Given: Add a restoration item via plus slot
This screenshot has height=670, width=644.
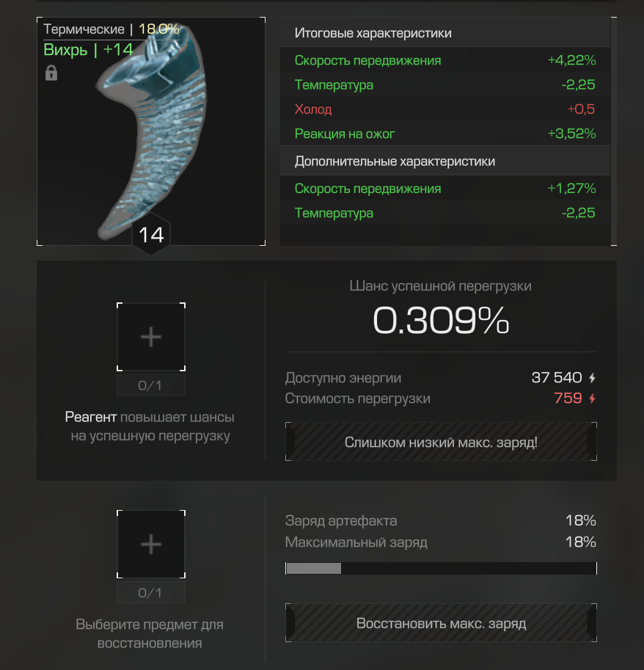Looking at the screenshot, I should pos(151,544).
